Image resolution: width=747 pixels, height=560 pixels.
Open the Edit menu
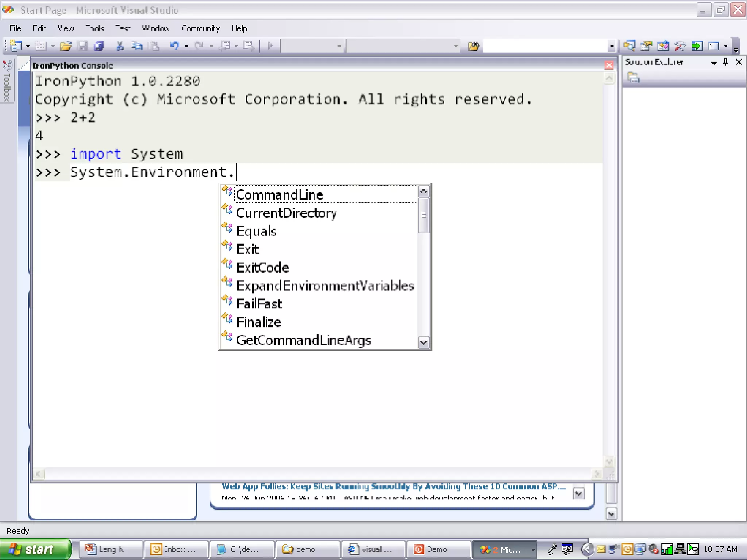[x=39, y=28]
